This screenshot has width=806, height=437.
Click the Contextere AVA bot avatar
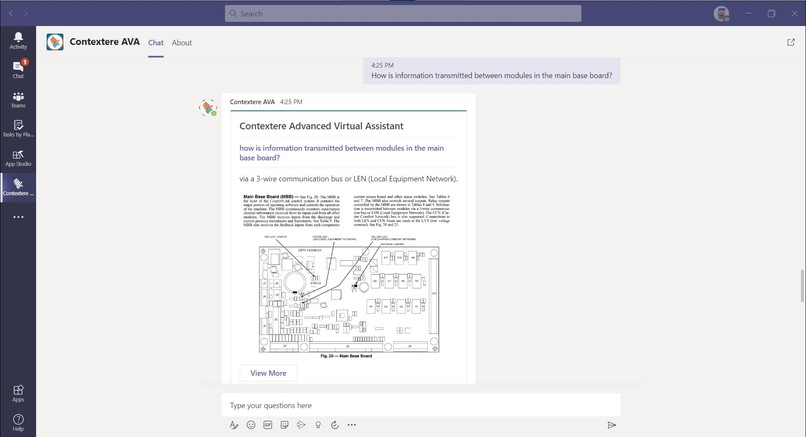[208, 107]
